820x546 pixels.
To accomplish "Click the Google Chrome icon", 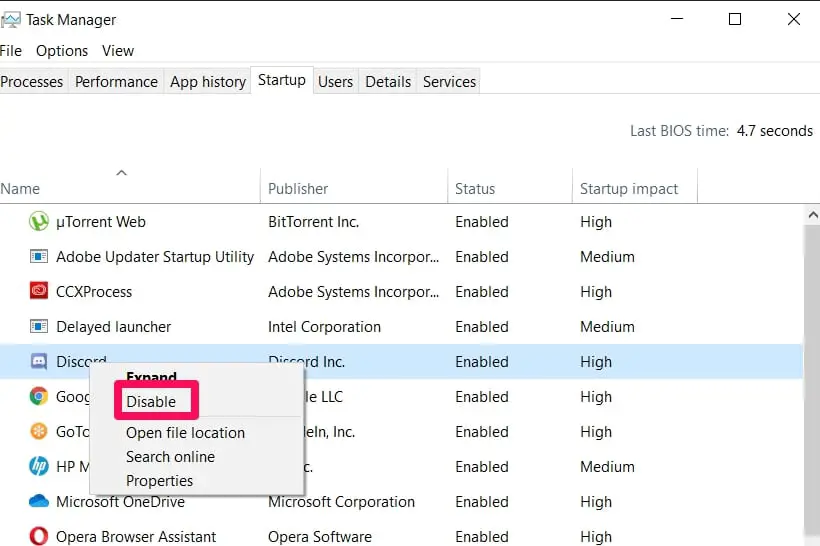I will 39,396.
